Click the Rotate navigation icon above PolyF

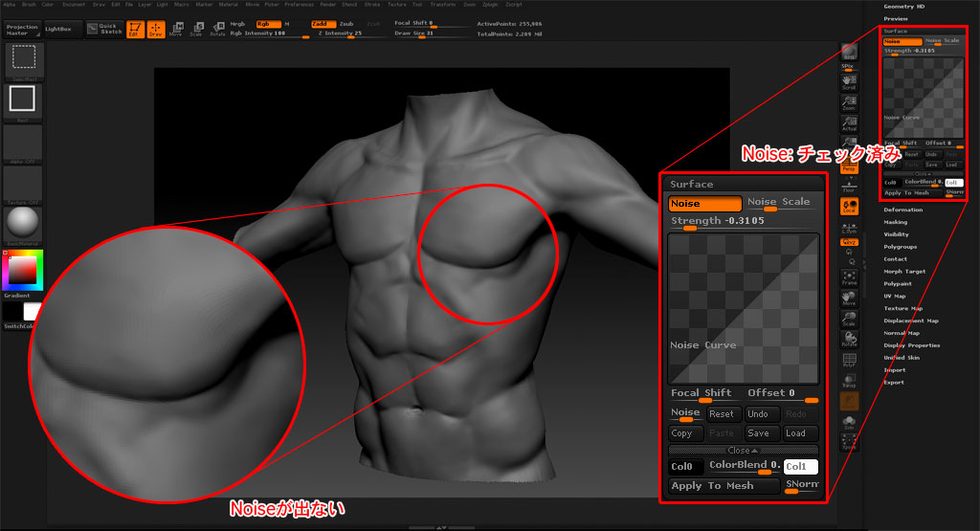click(849, 340)
